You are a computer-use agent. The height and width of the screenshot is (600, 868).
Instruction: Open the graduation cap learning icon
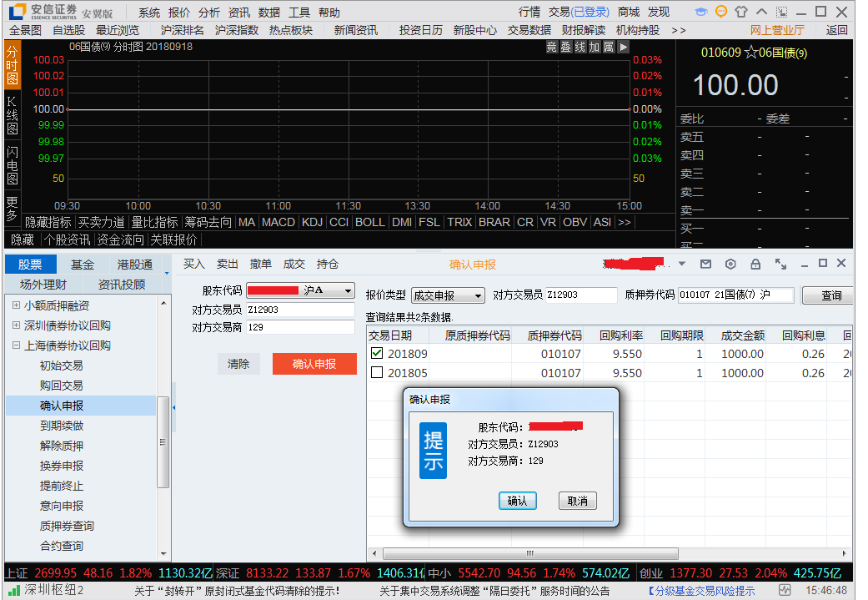[701, 12]
